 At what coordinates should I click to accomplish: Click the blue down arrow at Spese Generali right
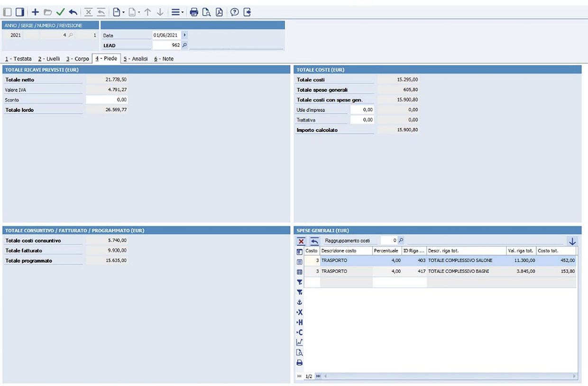572,241
